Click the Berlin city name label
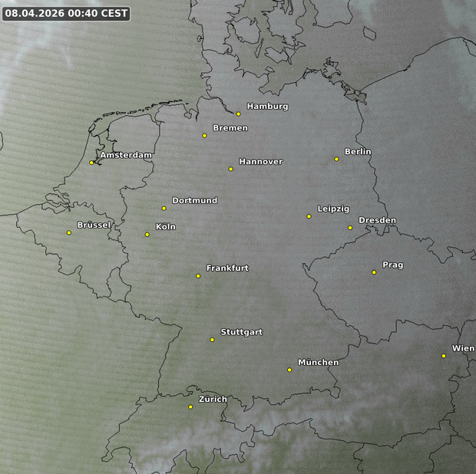The image size is (476, 474). point(358,151)
